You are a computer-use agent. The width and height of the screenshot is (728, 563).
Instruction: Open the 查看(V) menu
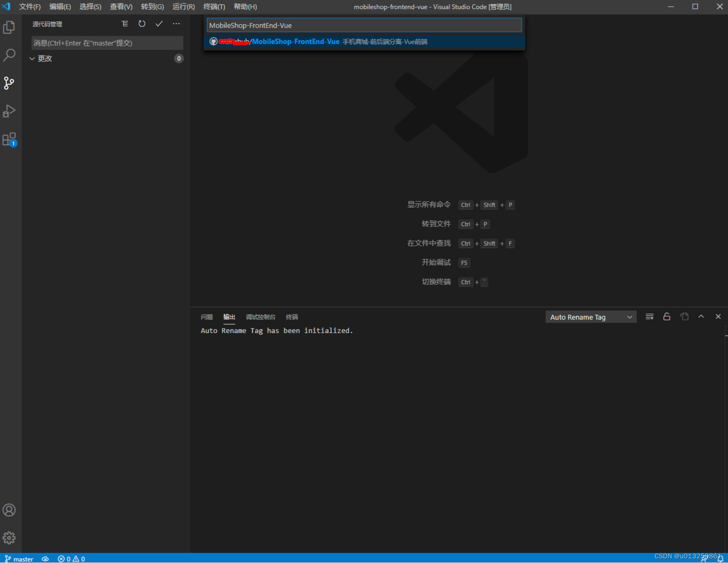tap(121, 7)
